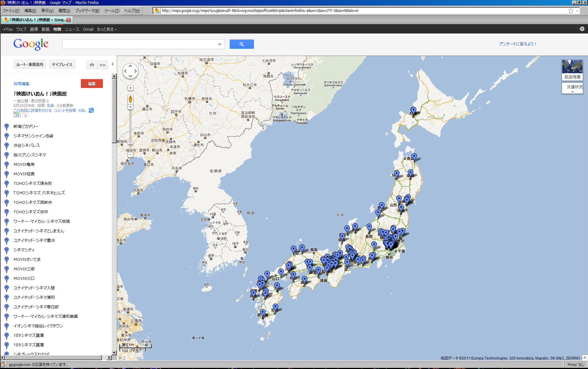588x369 pixels.
Task: Click the map zoom-out minus button
Action: (130, 155)
